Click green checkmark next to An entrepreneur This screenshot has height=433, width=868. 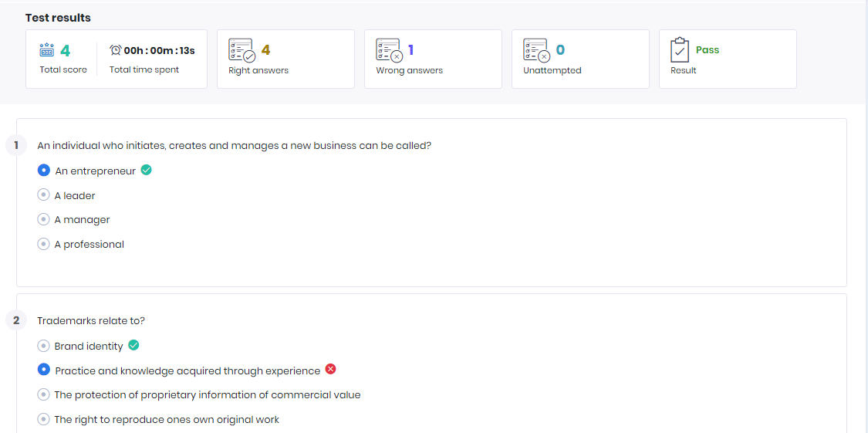146,170
